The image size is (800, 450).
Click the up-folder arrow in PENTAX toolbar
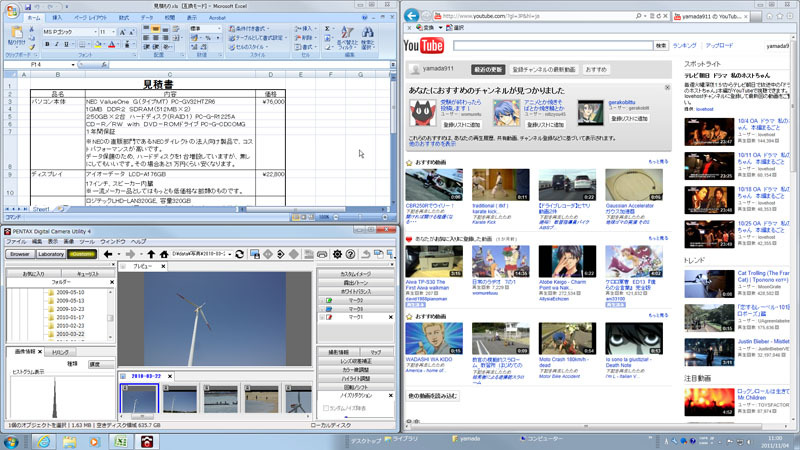coord(151,254)
